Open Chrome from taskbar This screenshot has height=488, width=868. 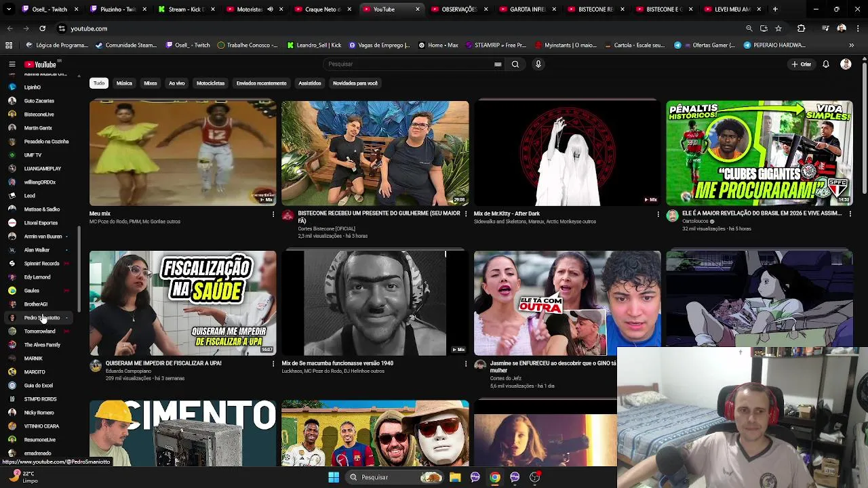(x=495, y=477)
